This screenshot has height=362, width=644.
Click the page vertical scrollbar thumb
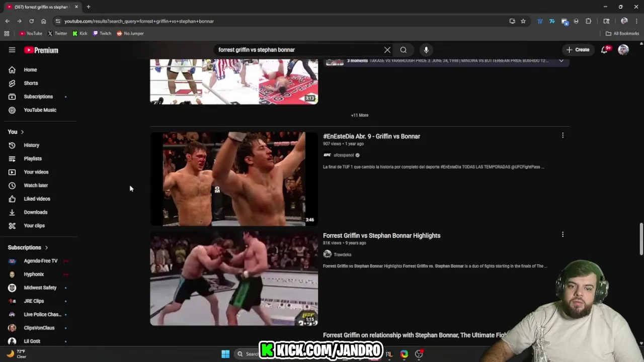pos(641,240)
